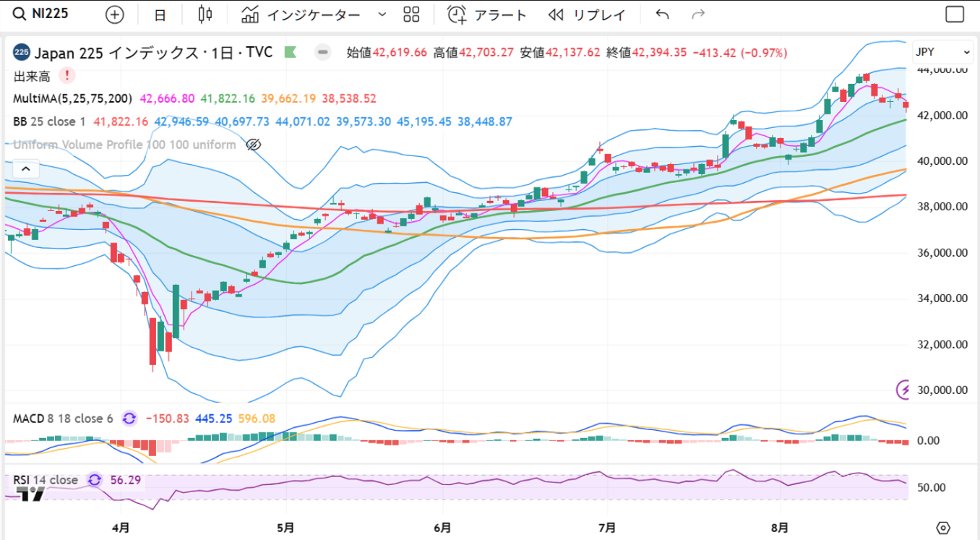Click the TradingView logo watermark link
Image resolution: width=980 pixels, height=540 pixels.
31,494
